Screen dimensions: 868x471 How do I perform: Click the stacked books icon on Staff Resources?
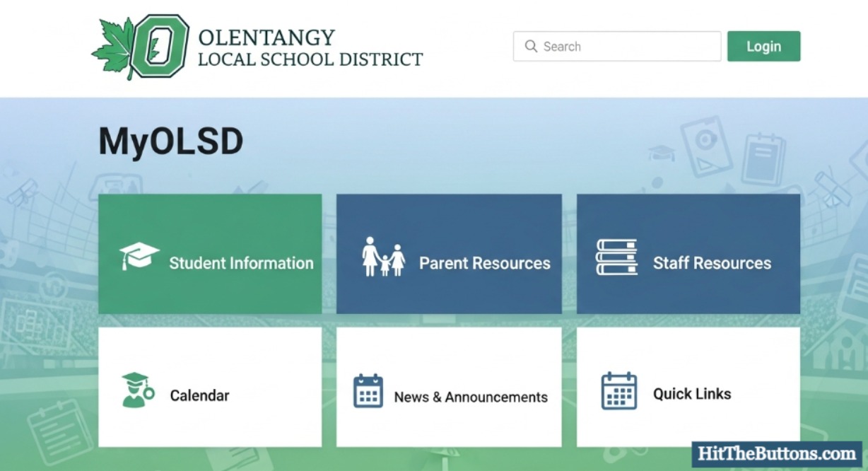click(x=616, y=257)
